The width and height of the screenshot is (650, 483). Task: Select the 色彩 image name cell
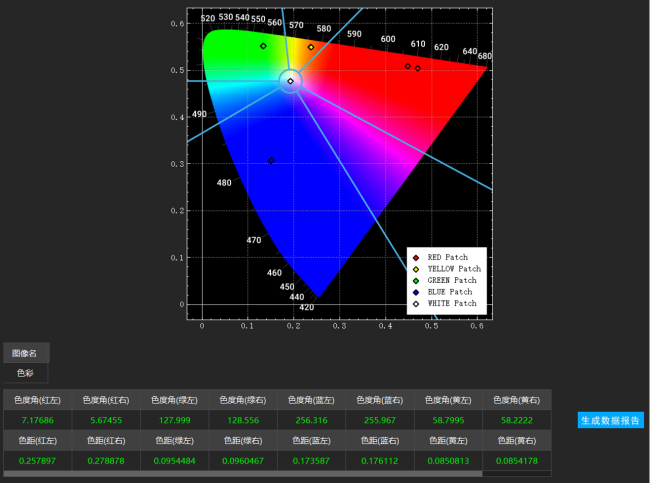25,373
